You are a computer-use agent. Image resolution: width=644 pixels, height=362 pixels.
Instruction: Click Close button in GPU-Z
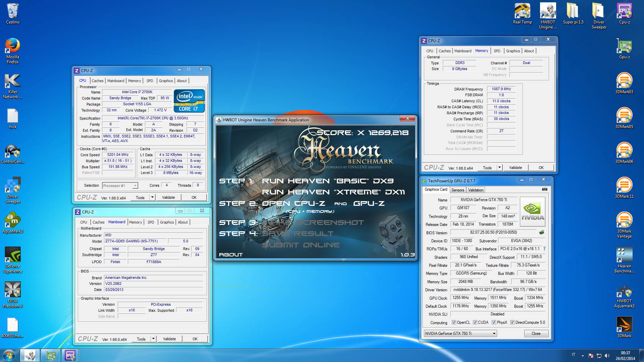coord(536,334)
